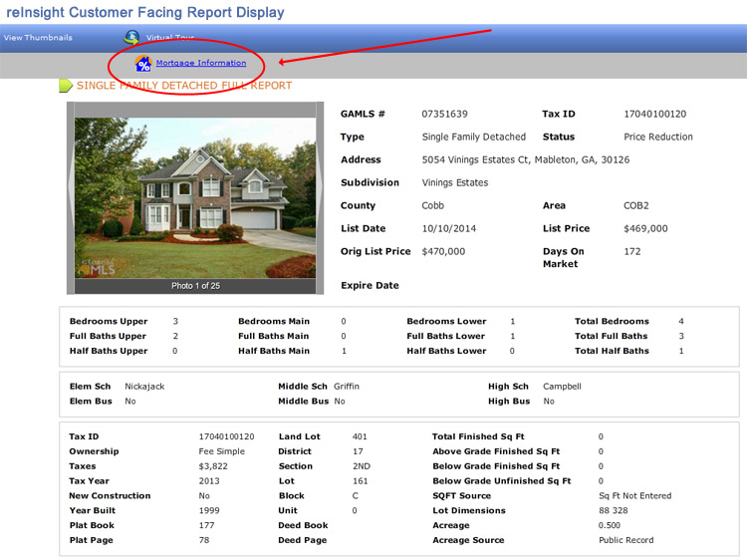The width and height of the screenshot is (747, 560).
Task: Click year built value 1999
Action: click(x=209, y=510)
